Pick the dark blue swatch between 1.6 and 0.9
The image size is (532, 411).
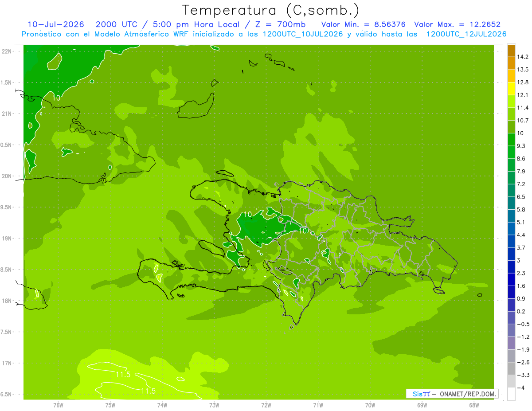coord(511,292)
